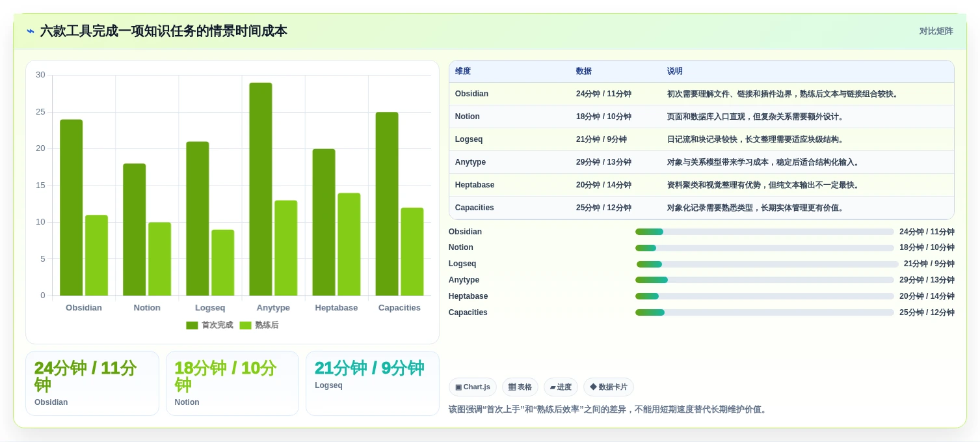
Task: Select the 进度 tag chip
Action: tap(561, 387)
